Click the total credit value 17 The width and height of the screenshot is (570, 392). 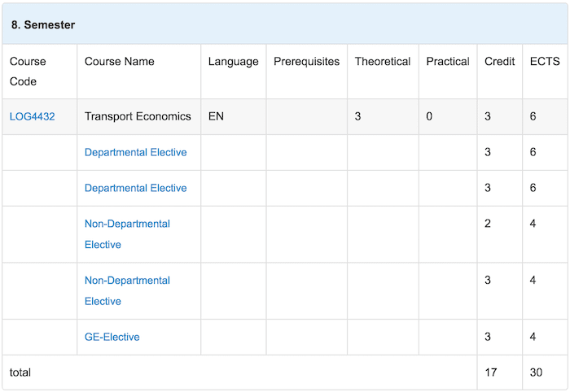pyautogui.click(x=491, y=372)
